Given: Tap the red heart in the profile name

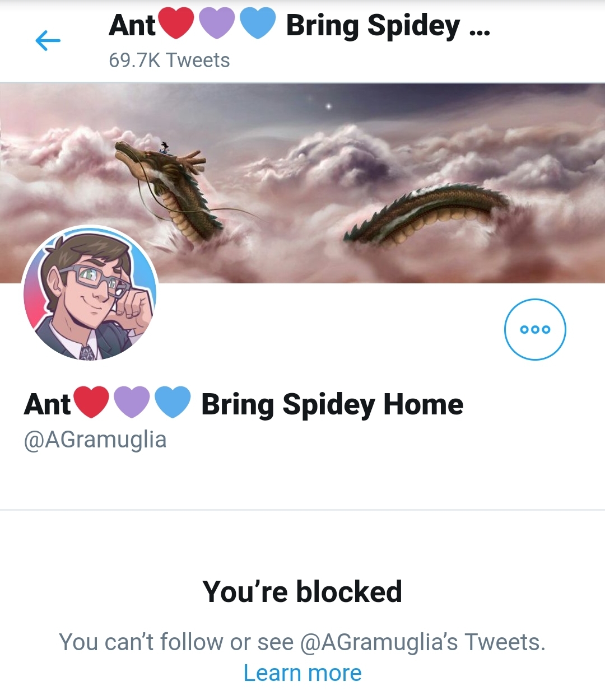Looking at the screenshot, I should pos(91,402).
